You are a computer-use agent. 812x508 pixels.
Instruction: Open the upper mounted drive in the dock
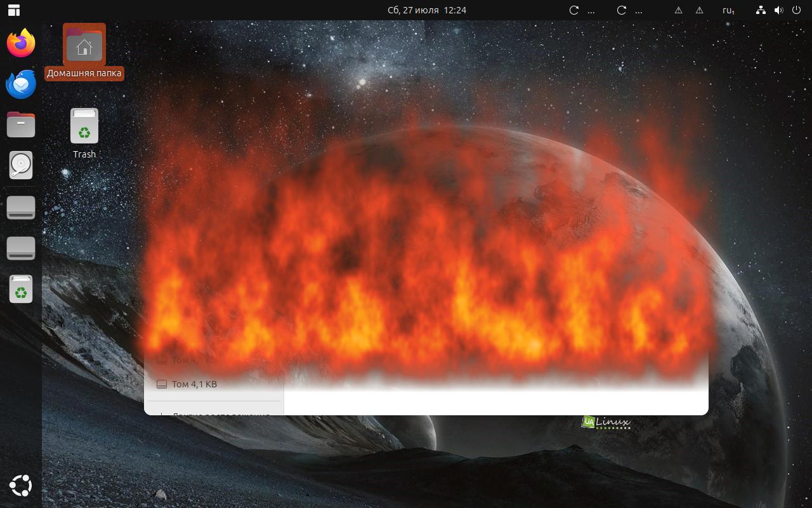(21, 208)
